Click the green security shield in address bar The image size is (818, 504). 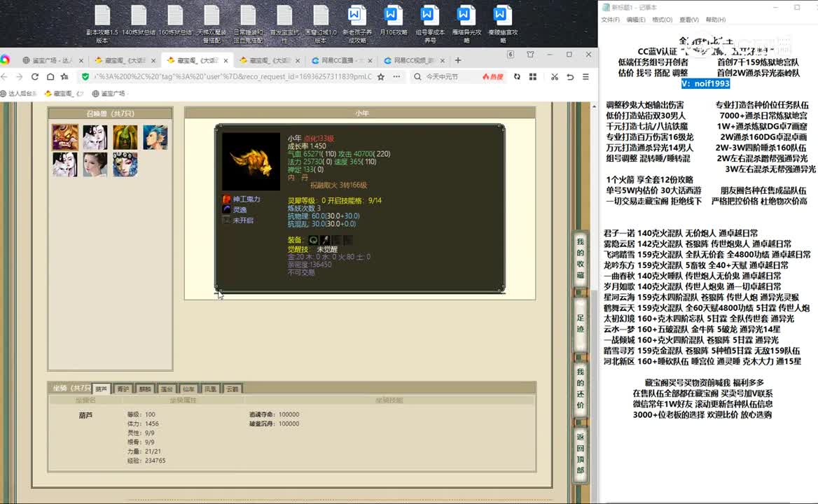tap(85, 76)
